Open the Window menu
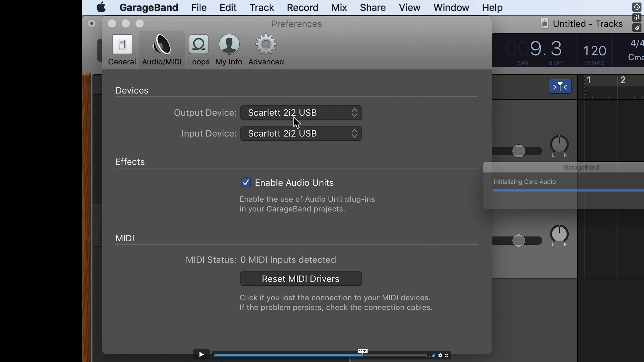Viewport: 644px width, 362px height. click(x=451, y=8)
